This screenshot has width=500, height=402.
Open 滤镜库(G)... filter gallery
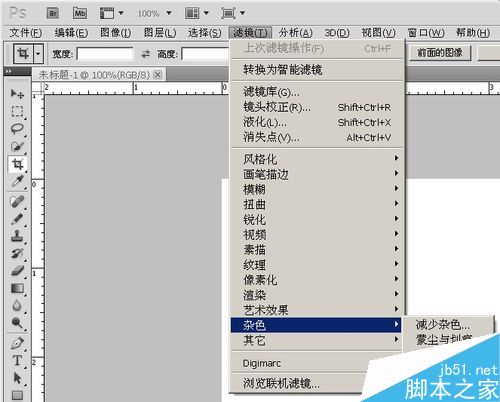tap(317, 92)
